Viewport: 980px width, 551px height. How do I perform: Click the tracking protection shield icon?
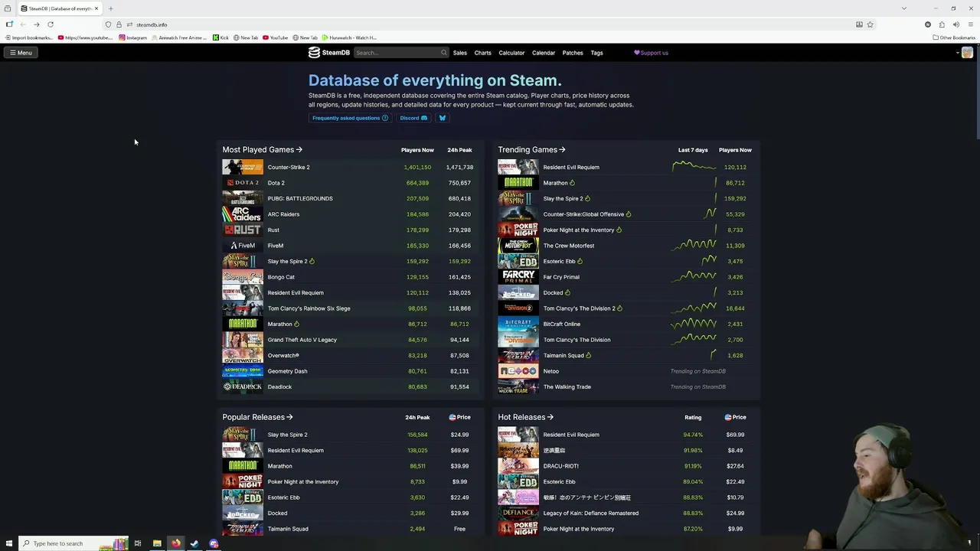108,24
